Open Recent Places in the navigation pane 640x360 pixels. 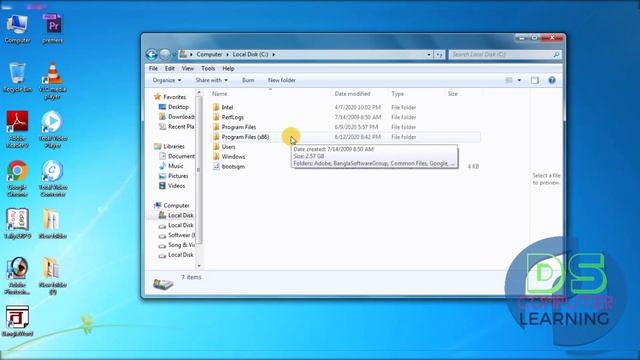(177, 127)
